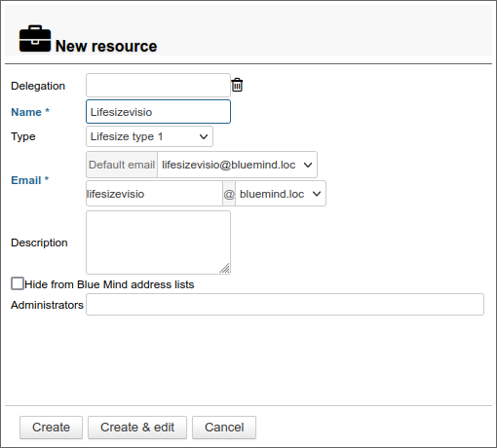Click the Email * field label
The image size is (497, 448).
(x=30, y=180)
